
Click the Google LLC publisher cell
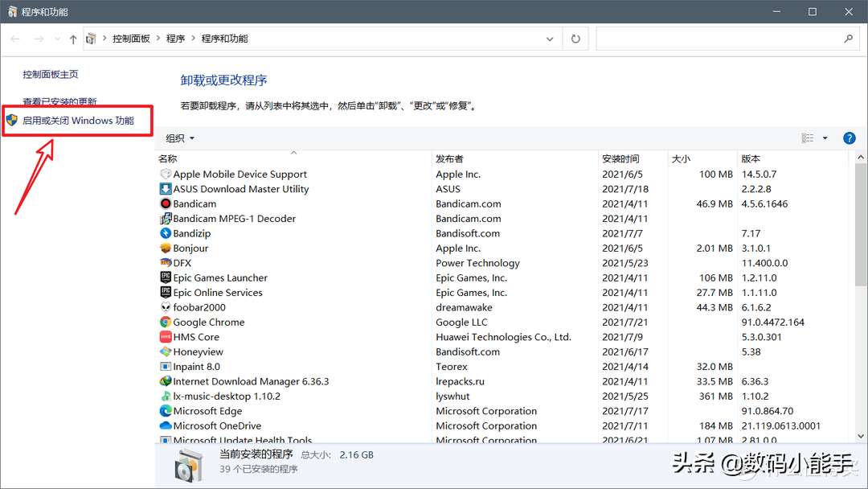pyautogui.click(x=461, y=323)
